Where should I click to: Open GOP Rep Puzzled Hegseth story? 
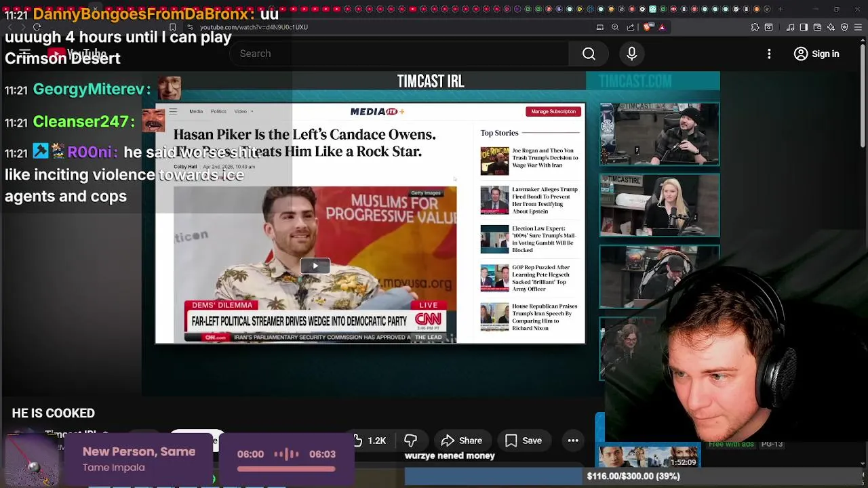(x=540, y=278)
